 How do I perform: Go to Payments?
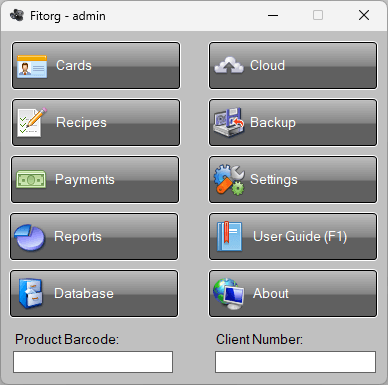click(x=95, y=180)
